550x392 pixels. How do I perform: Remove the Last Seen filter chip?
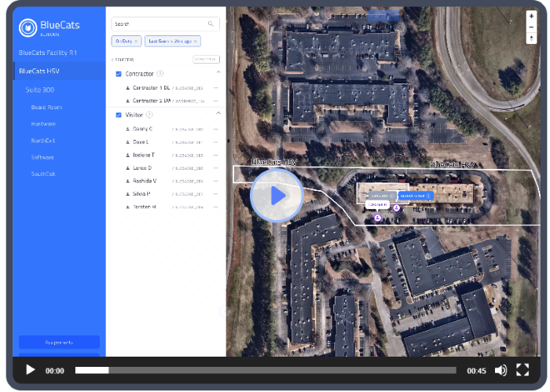click(196, 42)
